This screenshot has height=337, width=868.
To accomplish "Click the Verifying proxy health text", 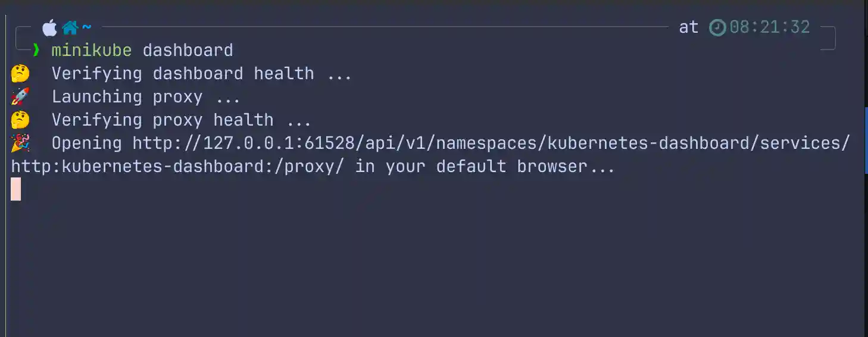I will [182, 120].
